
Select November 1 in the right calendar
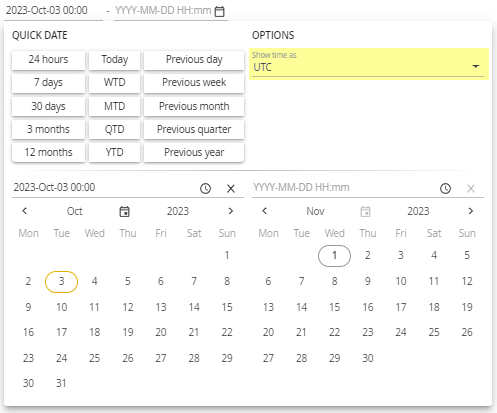[334, 256]
